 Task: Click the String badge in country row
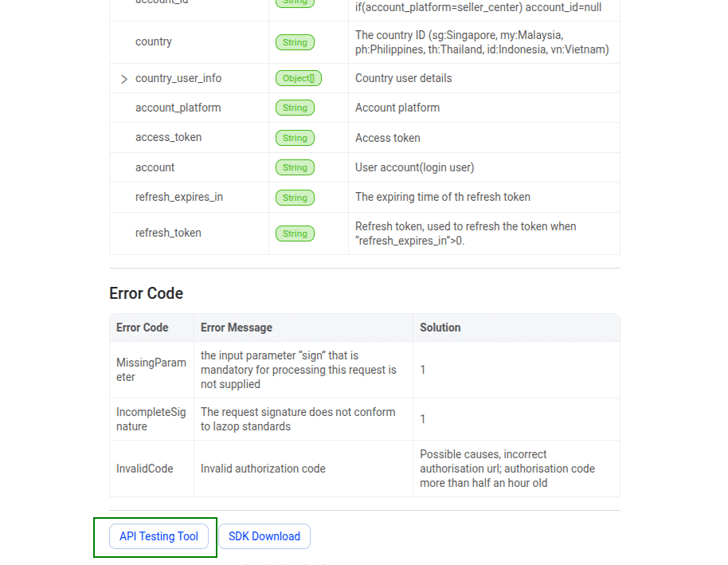295,42
